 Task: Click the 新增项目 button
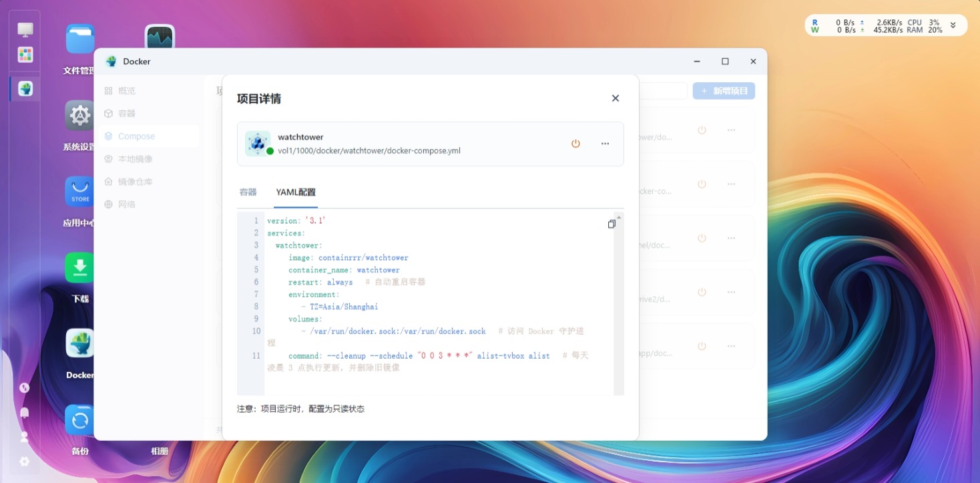724,91
